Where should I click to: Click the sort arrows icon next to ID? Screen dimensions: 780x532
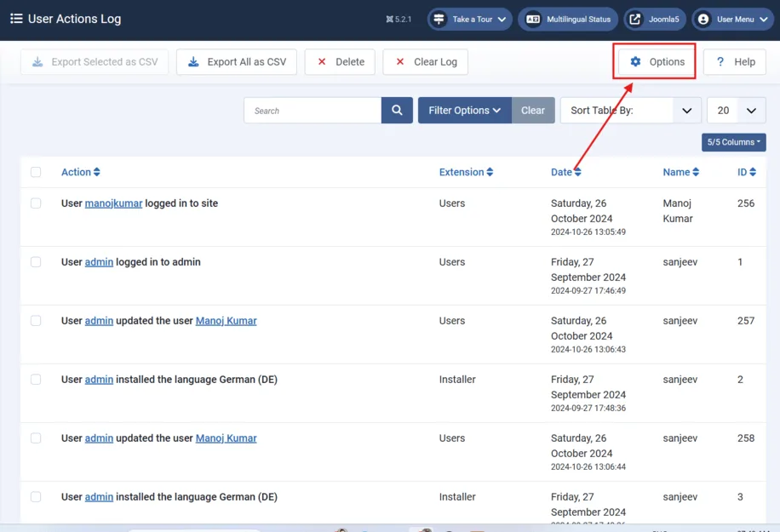coord(753,172)
